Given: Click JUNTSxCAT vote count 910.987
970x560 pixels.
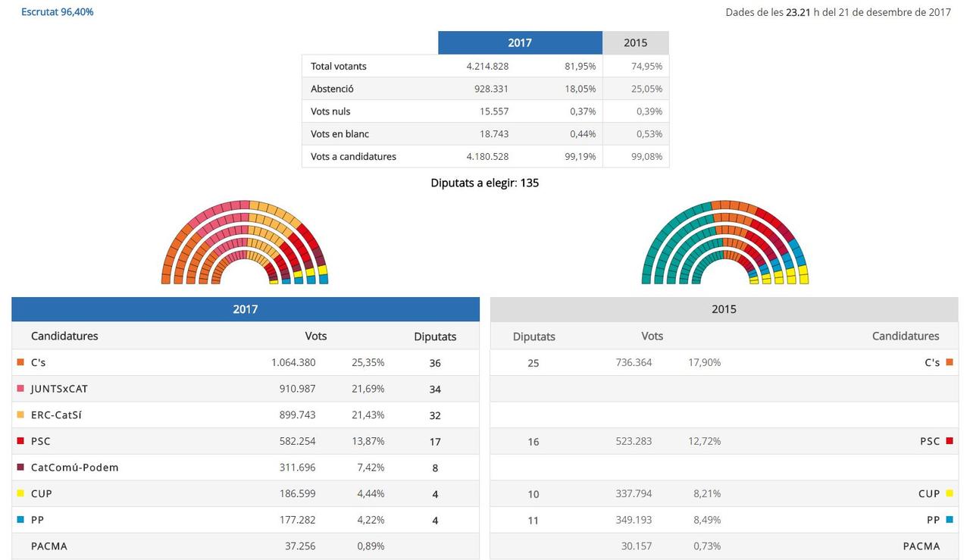Looking at the screenshot, I should point(297,389).
